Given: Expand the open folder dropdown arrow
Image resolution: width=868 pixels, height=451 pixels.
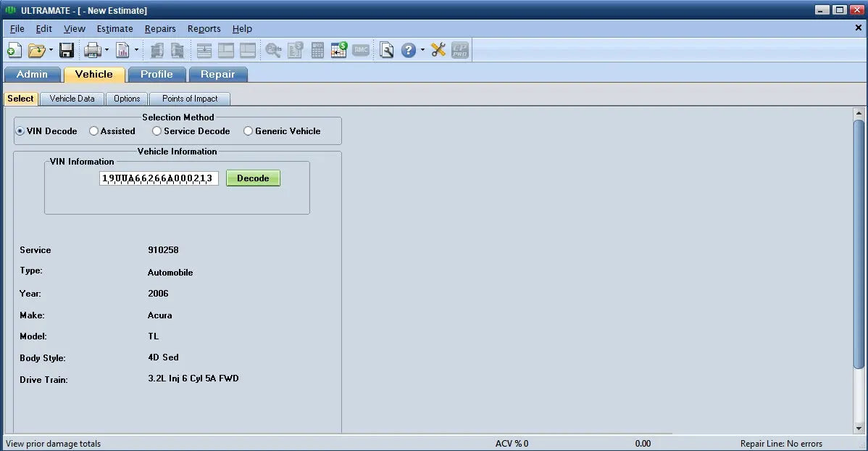Looking at the screenshot, I should tap(51, 50).
